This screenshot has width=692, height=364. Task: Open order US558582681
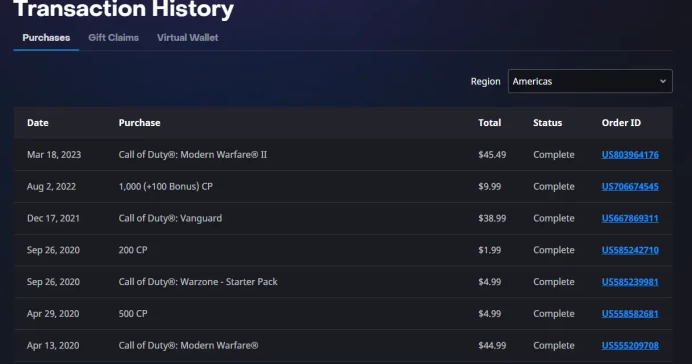pos(630,314)
